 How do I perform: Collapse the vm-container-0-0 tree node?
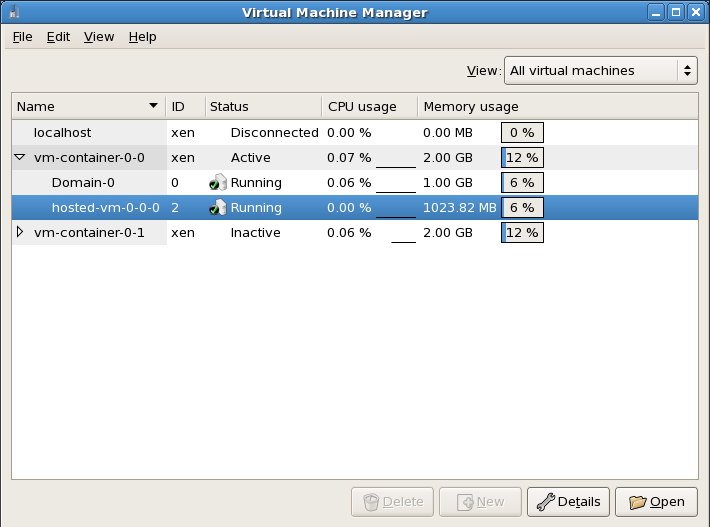(20, 158)
